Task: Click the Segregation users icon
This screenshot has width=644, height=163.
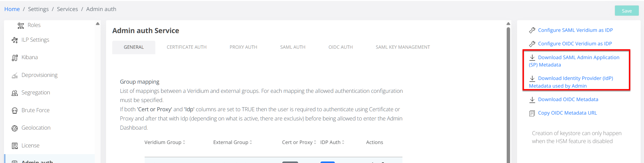Action: 15,93
